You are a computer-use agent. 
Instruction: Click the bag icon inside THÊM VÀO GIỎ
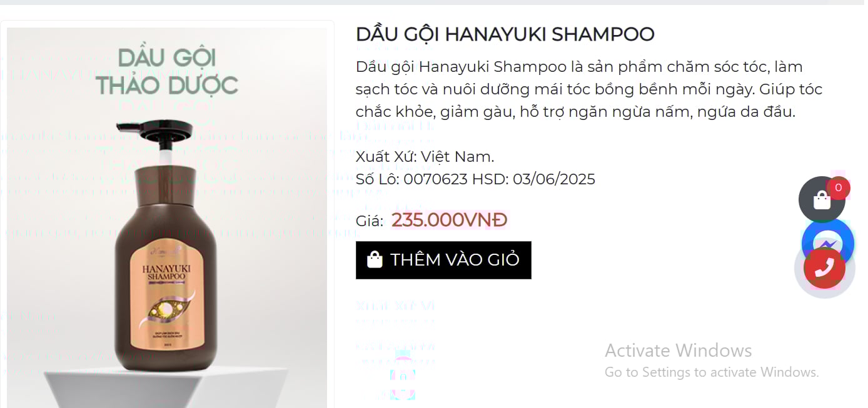pos(375,259)
